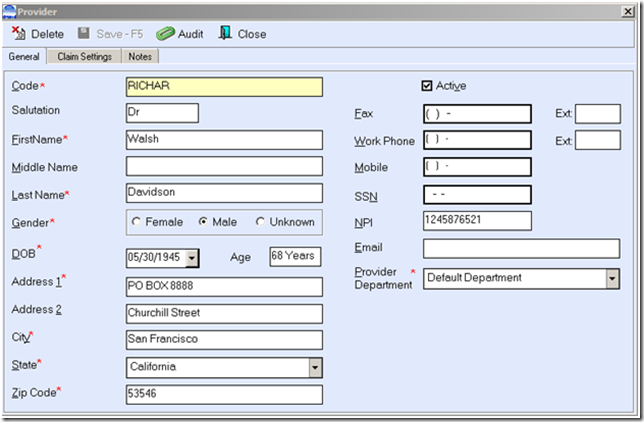Click the Provider window title icon

coord(9,12)
